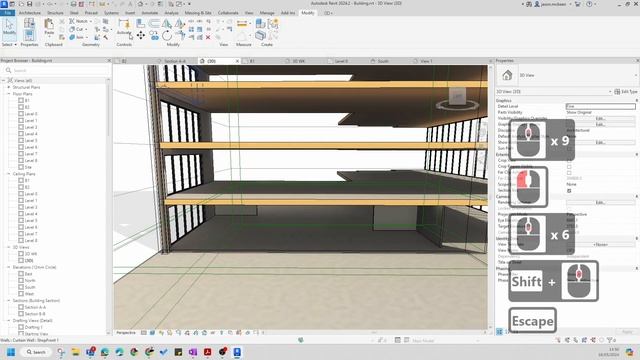This screenshot has width=640, height=360.
Task: Close the {3D} view tab
Action: tap(237, 61)
